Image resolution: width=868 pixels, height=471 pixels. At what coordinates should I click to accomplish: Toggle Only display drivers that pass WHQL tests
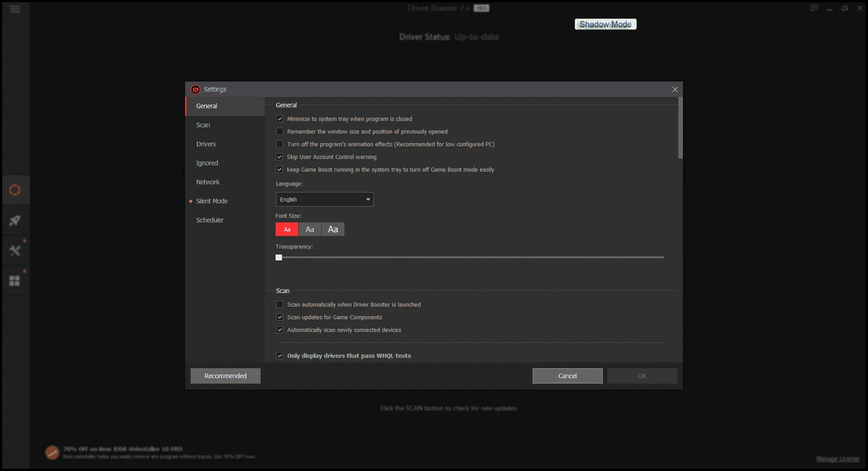point(280,356)
